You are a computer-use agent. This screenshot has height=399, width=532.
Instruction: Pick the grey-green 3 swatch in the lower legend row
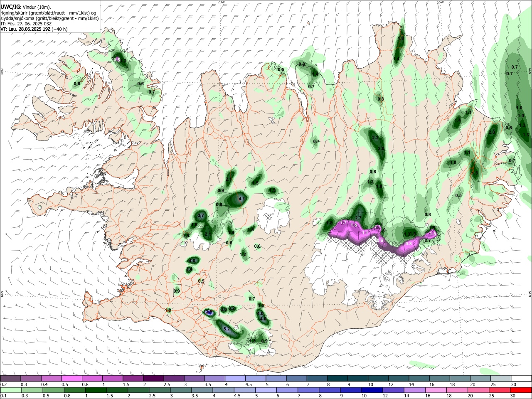pyautogui.click(x=180, y=390)
